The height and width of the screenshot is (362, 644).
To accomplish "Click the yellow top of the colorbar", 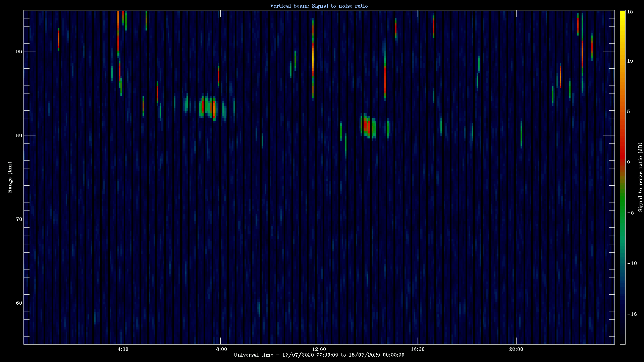I will click(x=623, y=15).
